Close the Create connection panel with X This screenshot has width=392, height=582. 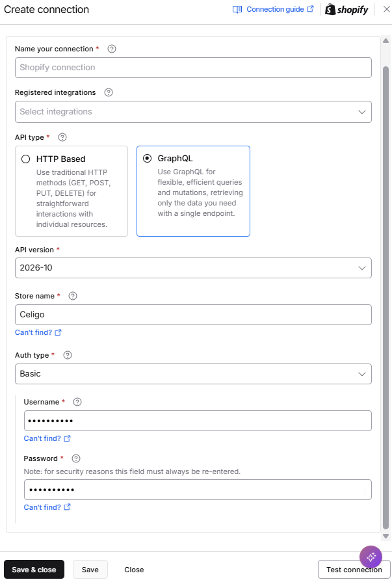click(x=386, y=9)
